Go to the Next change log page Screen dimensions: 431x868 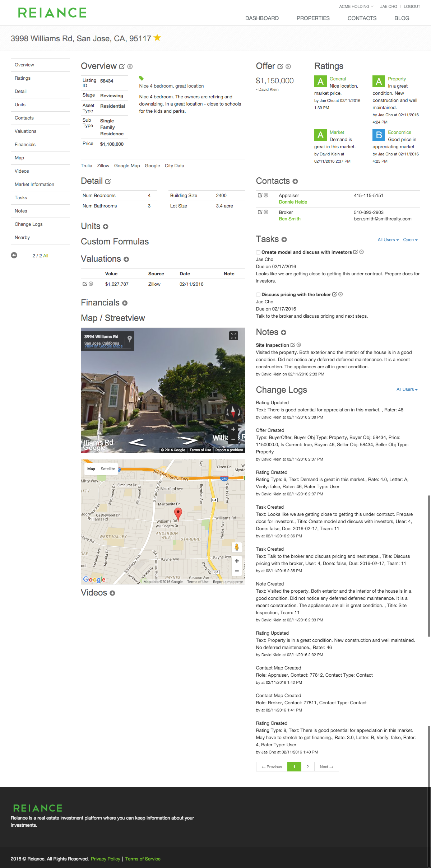(326, 767)
